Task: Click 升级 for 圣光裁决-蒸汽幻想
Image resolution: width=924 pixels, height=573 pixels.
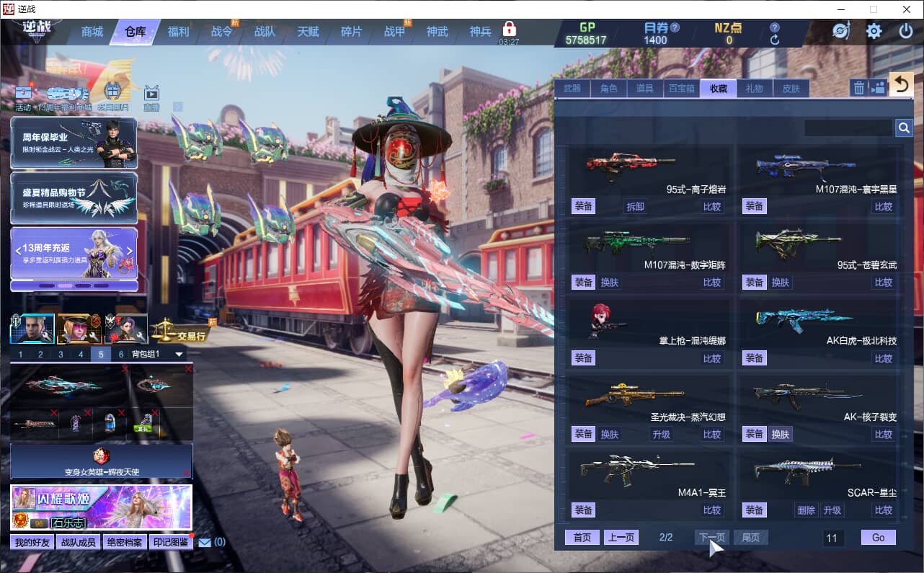Action: (661, 435)
